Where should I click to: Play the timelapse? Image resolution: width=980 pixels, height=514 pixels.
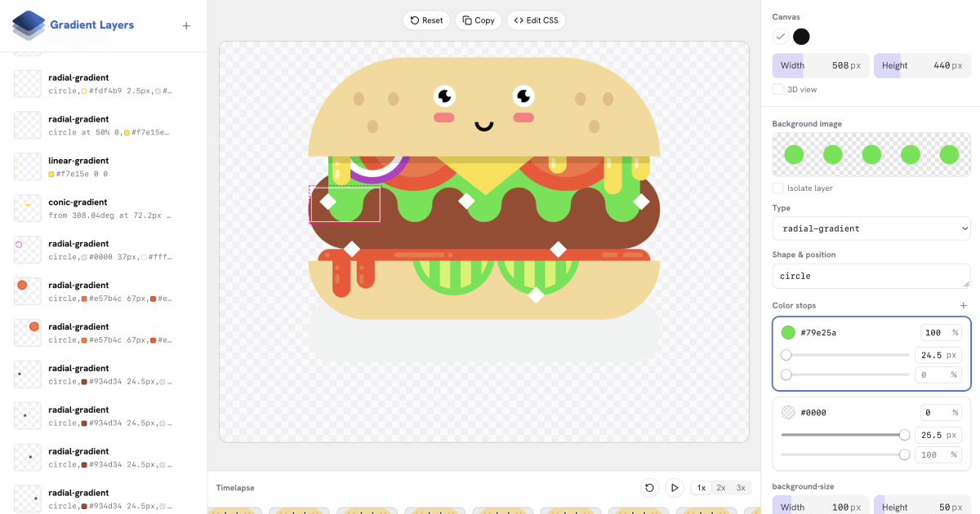675,488
